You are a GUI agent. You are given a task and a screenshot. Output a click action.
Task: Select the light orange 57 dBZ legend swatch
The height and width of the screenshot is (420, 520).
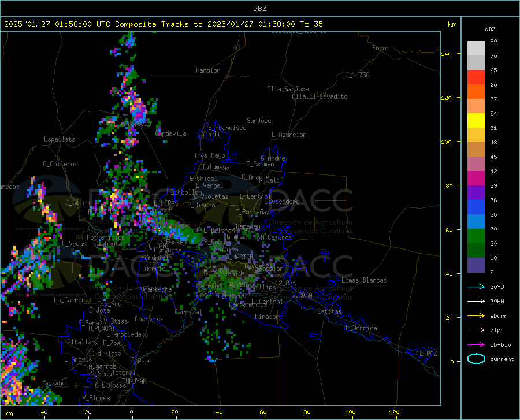point(476,106)
